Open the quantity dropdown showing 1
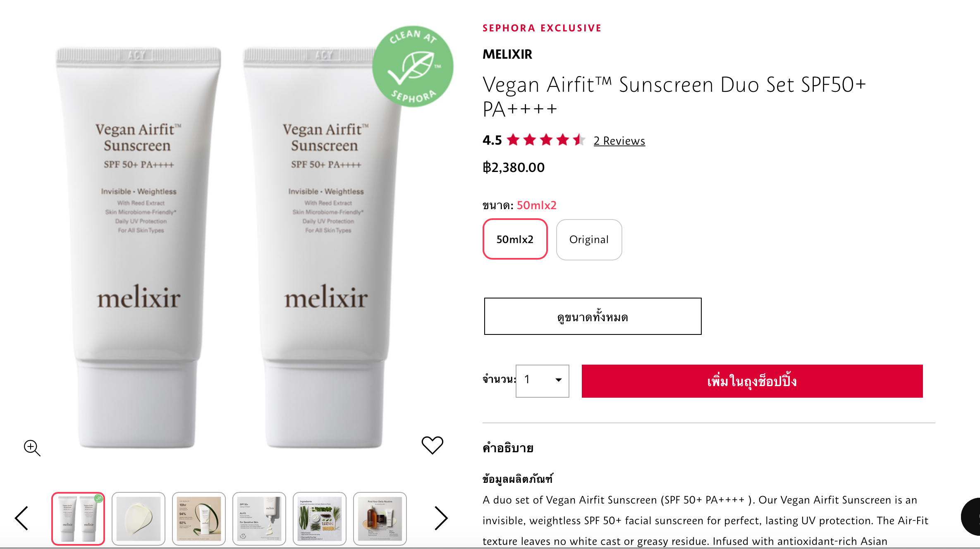The image size is (980, 549). coord(542,381)
